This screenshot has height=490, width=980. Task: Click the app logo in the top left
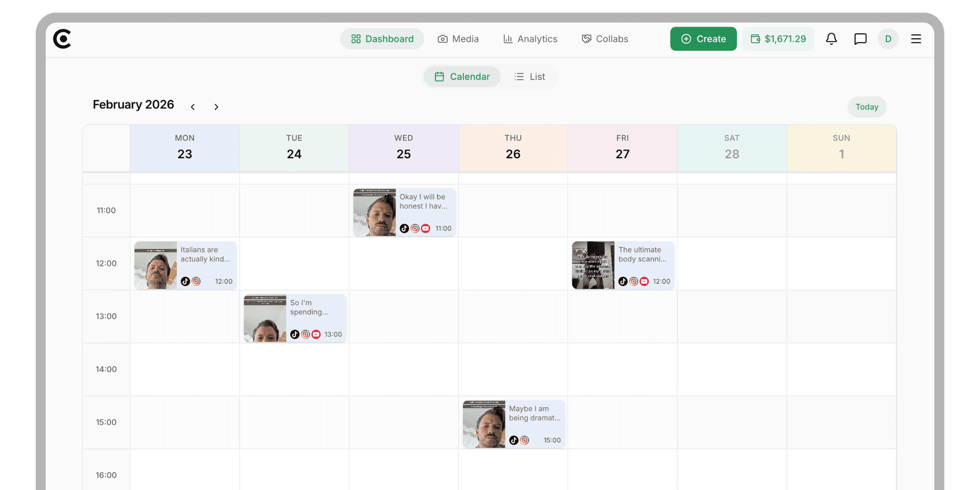(62, 39)
